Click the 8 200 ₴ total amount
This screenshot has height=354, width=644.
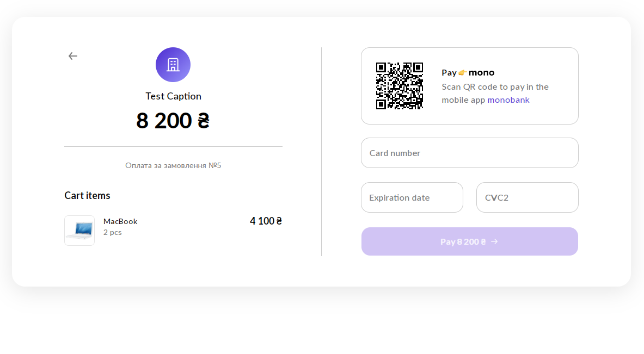(173, 121)
